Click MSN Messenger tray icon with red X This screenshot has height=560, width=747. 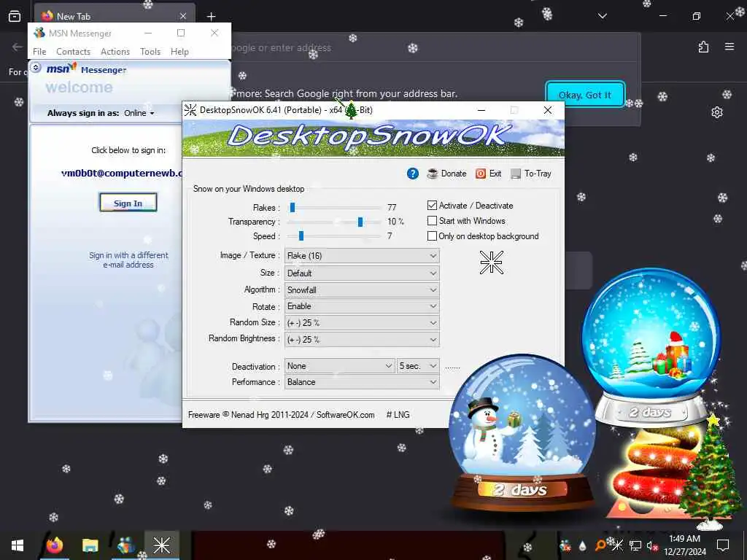point(565,545)
